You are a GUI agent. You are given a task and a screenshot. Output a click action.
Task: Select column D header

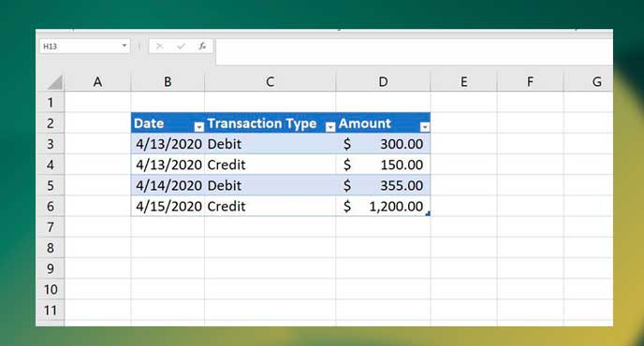[383, 82]
